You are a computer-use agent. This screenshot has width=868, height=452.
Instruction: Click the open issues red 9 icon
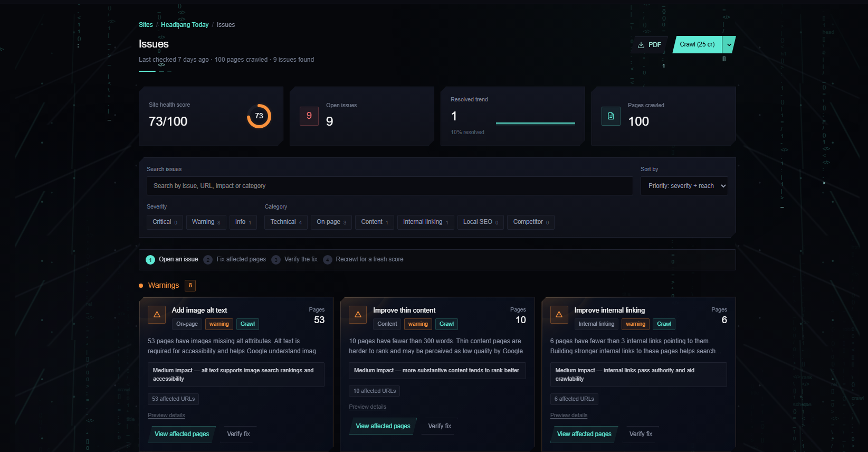tap(309, 116)
